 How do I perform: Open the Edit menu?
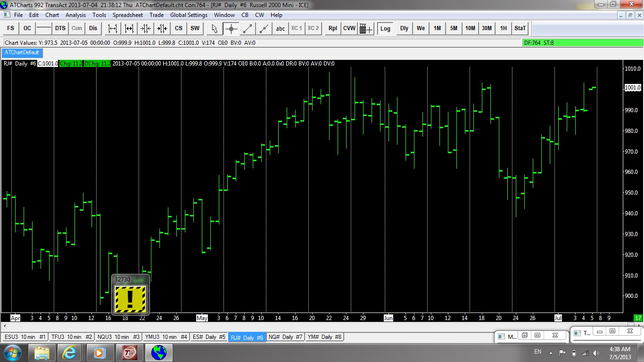coord(34,15)
